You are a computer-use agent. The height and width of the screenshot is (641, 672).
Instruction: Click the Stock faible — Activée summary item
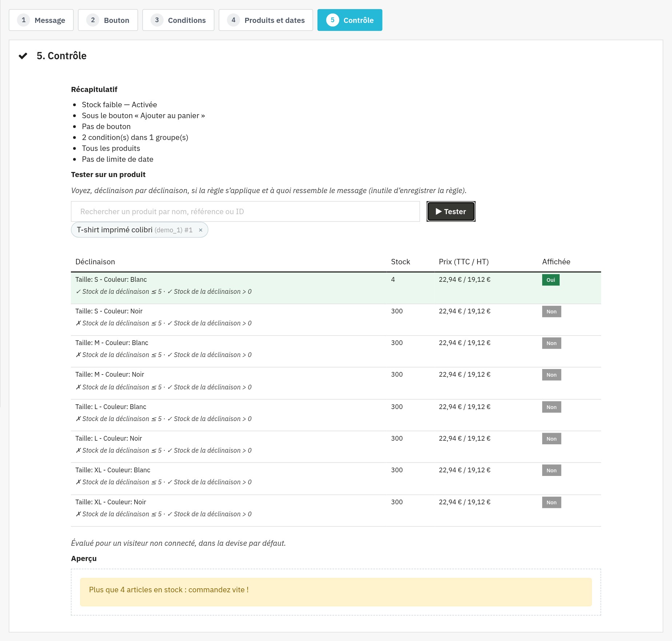click(119, 105)
